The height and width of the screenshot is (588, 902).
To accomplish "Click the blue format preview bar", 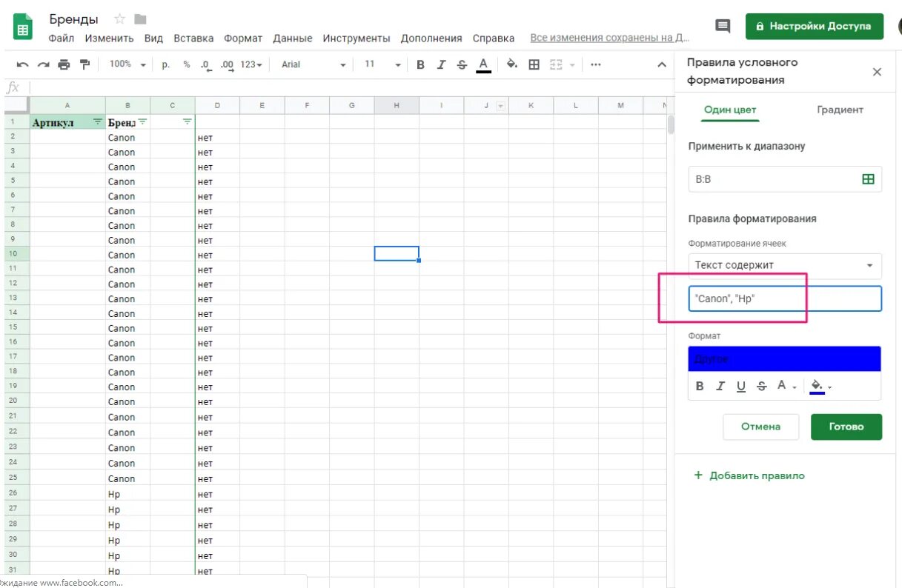I will 784,359.
